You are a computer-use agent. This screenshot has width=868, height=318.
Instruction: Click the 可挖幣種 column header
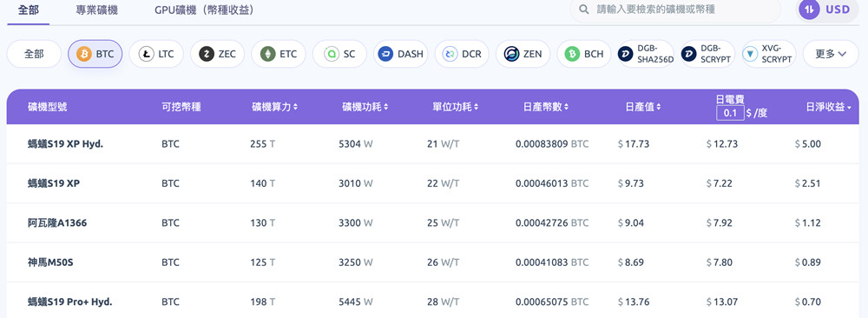pyautogui.click(x=181, y=107)
